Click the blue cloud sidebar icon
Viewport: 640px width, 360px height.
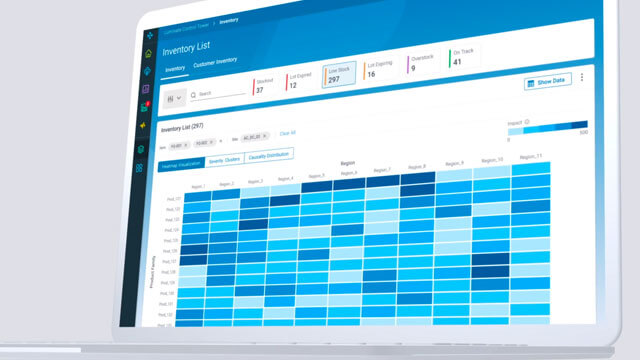147,71
